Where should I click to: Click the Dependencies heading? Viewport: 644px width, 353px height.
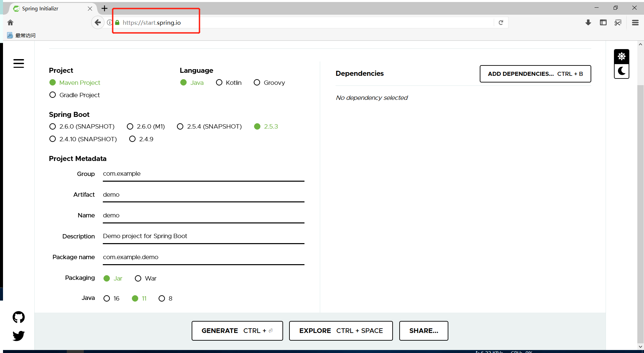point(360,73)
